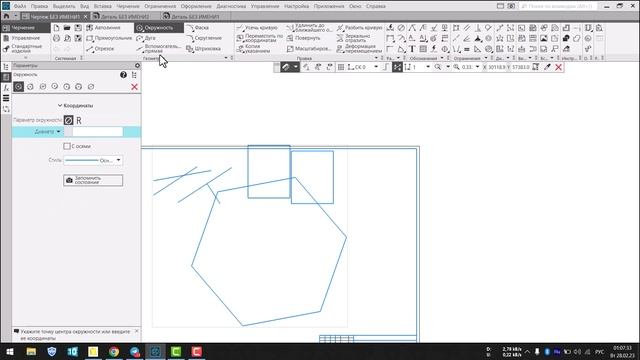640x360 pixels.
Task: Select Переместить по координатам tool
Action: (260, 38)
